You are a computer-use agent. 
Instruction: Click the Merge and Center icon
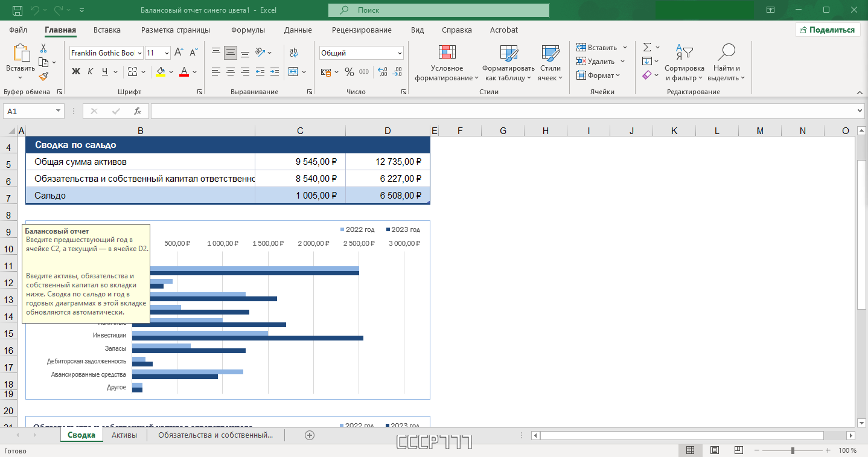[293, 72]
